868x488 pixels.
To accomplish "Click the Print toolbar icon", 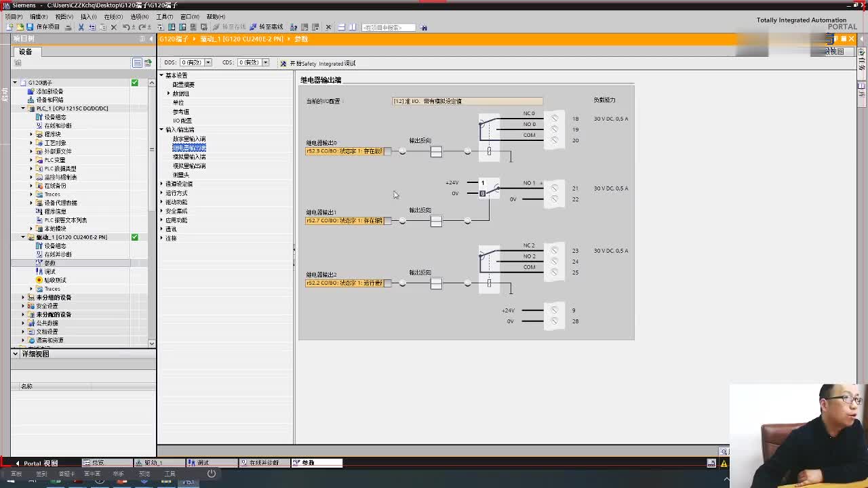I will [x=68, y=27].
